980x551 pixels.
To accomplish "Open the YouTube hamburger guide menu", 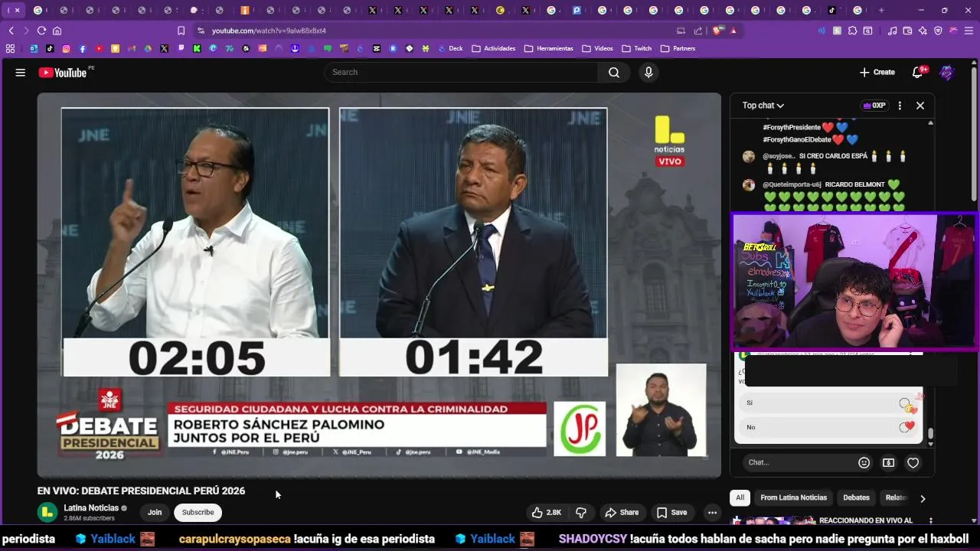I will pos(21,72).
